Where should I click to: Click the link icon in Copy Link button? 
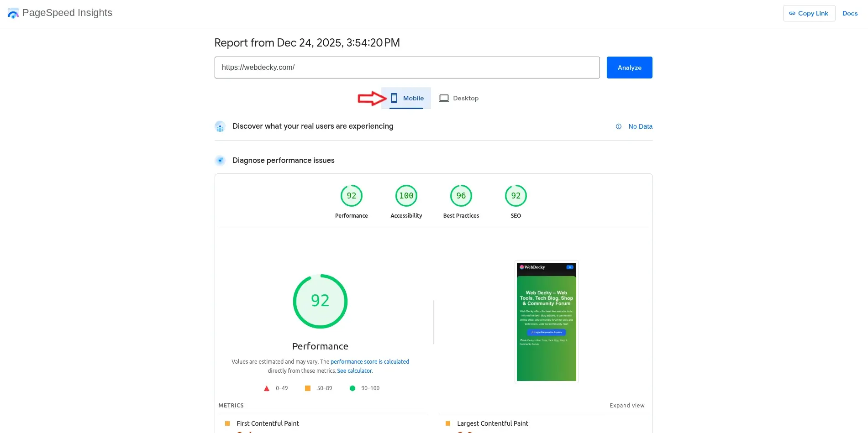tap(791, 13)
